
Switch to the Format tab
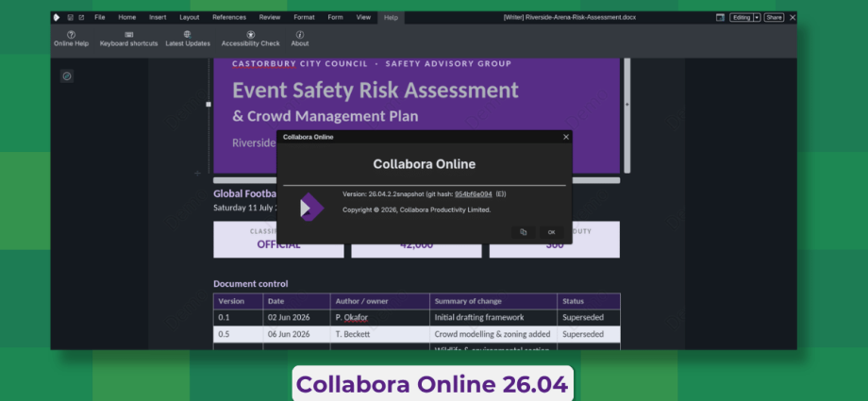304,18
